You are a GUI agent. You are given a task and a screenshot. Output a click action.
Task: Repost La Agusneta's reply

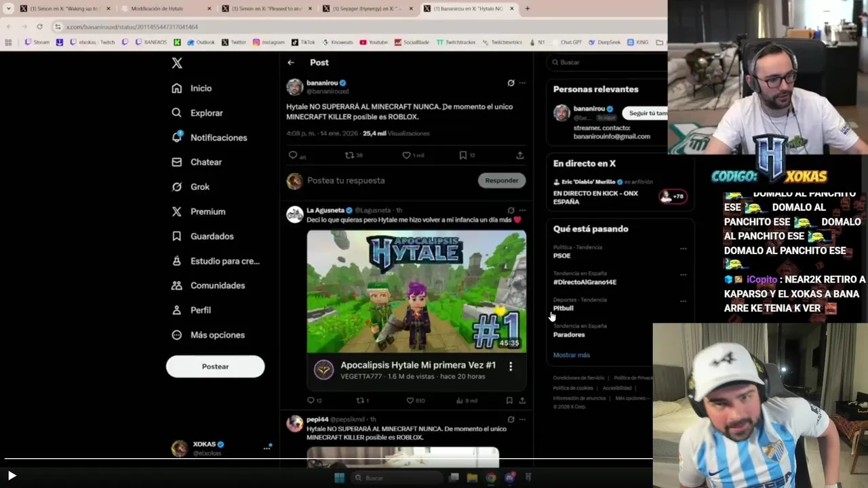click(362, 401)
